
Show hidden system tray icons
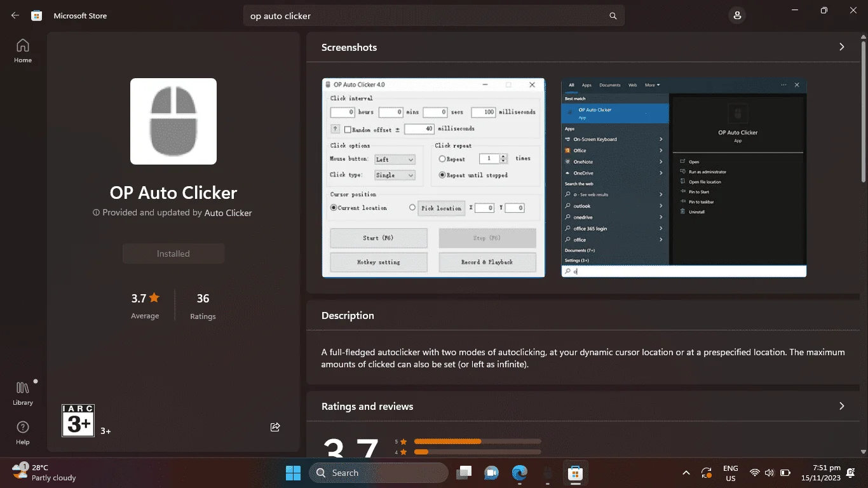pyautogui.click(x=686, y=473)
